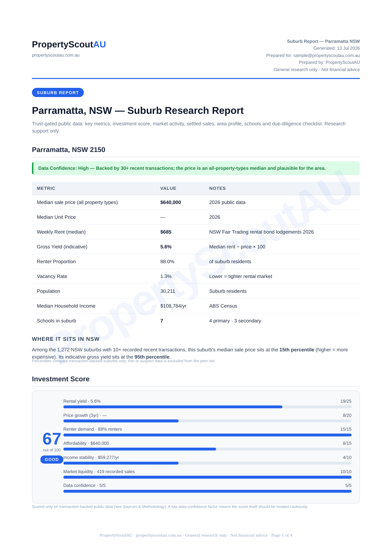Click 'NSW Fair Trading rental bond lodgements 2026' note
Viewport: 392px width, 554px height.
click(261, 232)
